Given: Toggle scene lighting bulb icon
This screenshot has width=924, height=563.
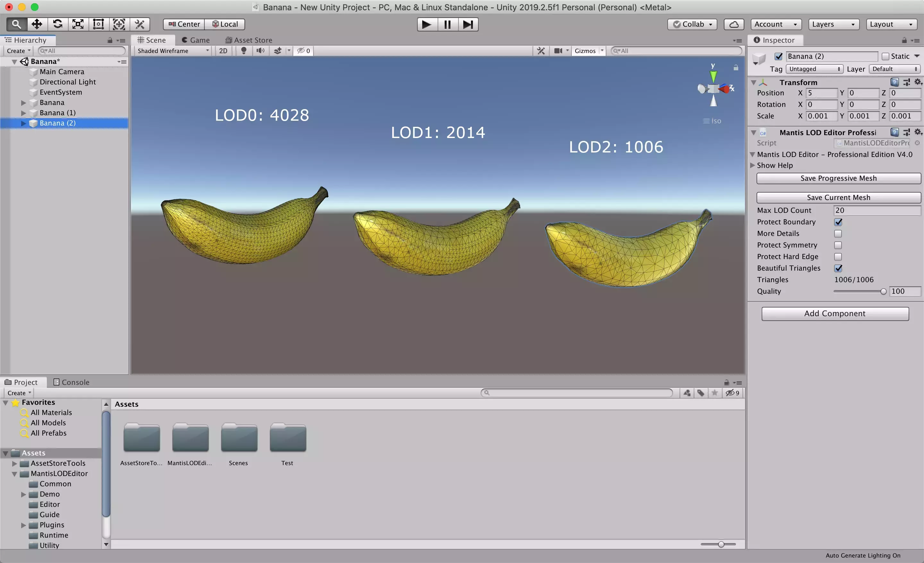Looking at the screenshot, I should (x=244, y=51).
